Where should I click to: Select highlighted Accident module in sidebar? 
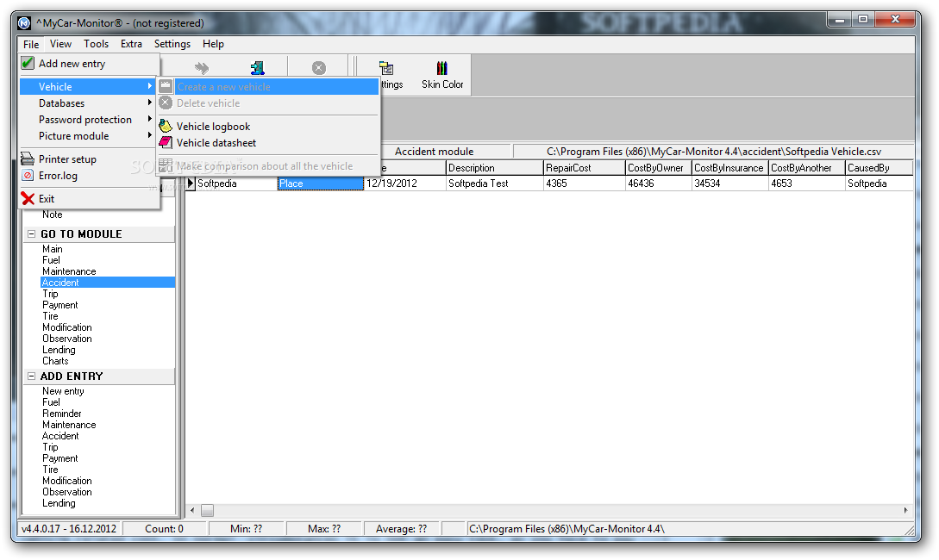pos(108,283)
